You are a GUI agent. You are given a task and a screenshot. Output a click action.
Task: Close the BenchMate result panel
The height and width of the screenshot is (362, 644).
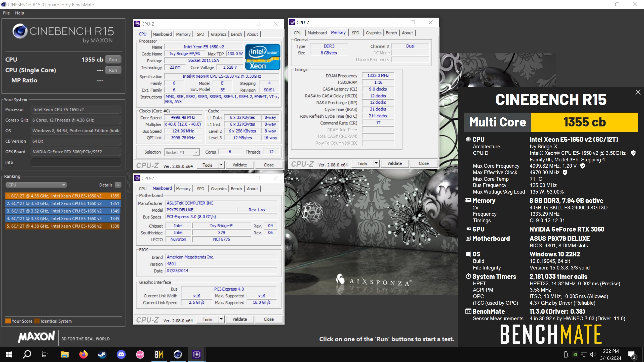pos(638,92)
